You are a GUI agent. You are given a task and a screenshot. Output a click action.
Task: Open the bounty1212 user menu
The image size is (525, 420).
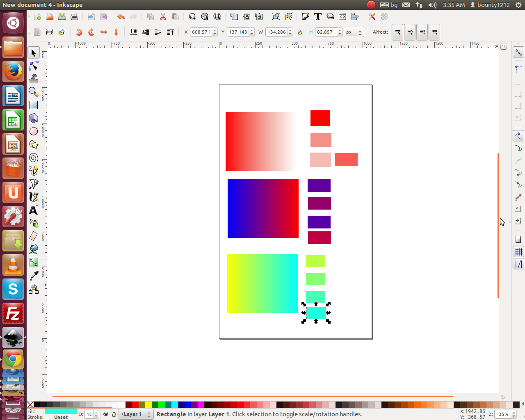click(x=490, y=5)
